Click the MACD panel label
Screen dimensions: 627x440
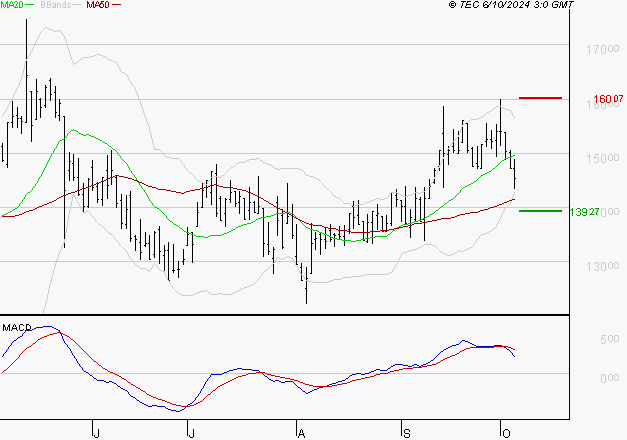click(x=17, y=328)
